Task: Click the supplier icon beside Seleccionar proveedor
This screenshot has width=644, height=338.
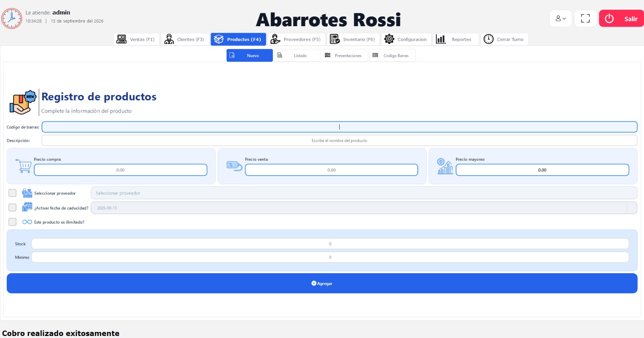Action: (x=27, y=193)
